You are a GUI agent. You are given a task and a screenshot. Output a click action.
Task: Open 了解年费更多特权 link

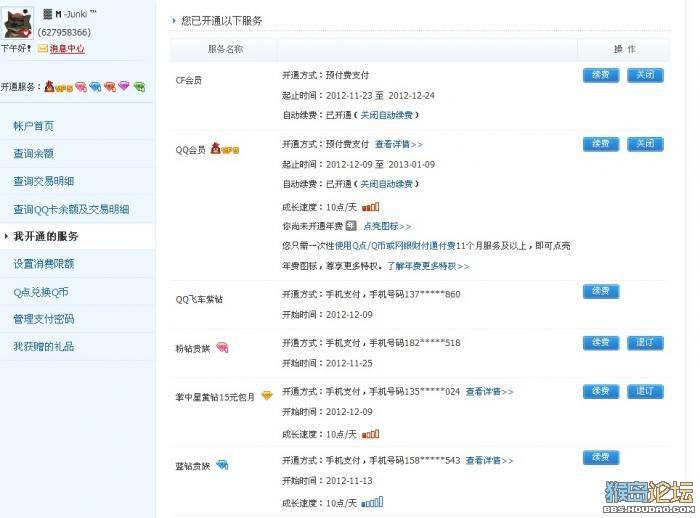point(428,266)
